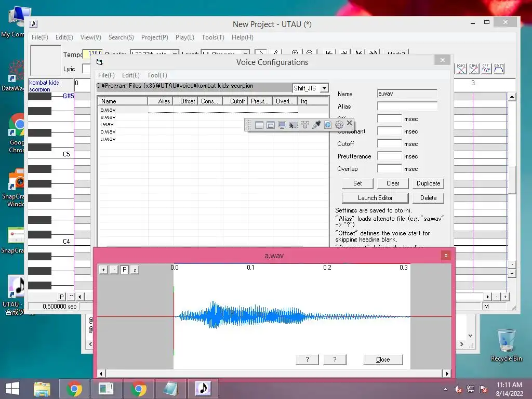Close the floating capture toolbar

point(350,123)
